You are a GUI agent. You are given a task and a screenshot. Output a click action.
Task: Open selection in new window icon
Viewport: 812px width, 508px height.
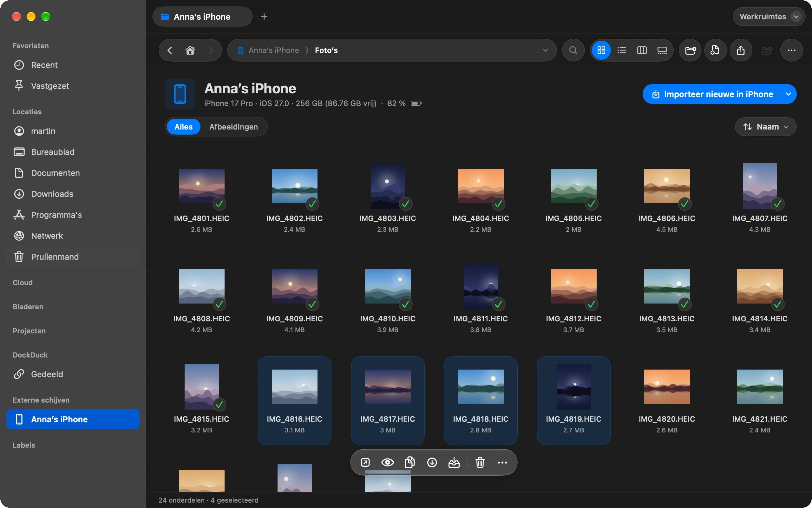[x=365, y=463]
